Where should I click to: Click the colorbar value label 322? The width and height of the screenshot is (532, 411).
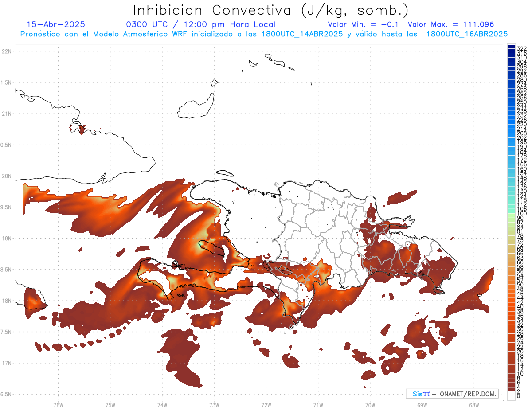click(522, 48)
